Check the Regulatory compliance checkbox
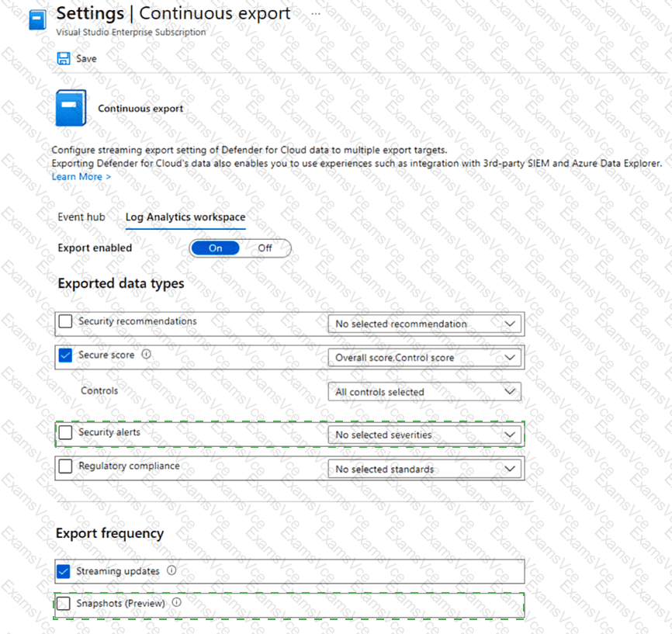Image resolution: width=672 pixels, height=634 pixels. (x=66, y=466)
